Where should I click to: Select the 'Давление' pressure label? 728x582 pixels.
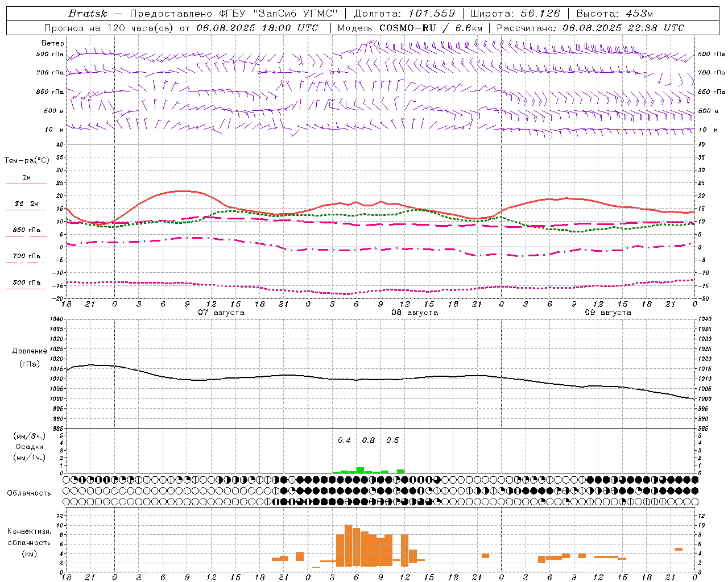tap(30, 351)
